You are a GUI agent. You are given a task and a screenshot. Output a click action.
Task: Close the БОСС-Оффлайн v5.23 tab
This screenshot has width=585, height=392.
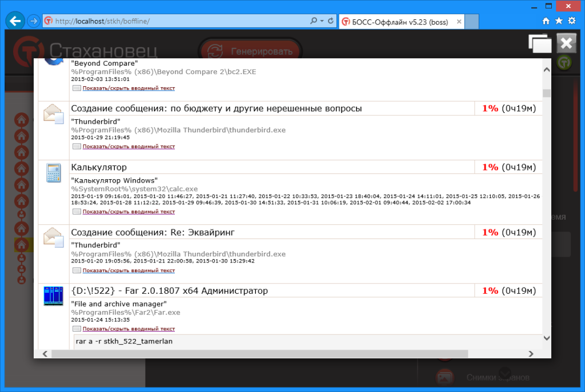(x=459, y=22)
